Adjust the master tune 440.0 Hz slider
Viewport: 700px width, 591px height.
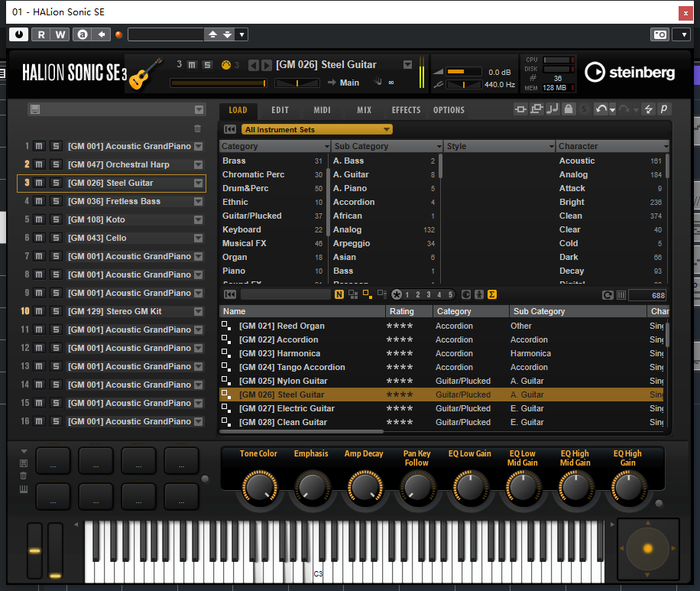[464, 84]
